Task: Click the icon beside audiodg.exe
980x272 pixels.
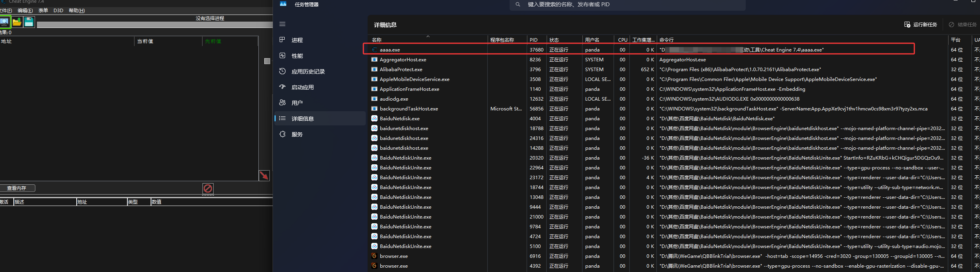Action: click(x=374, y=99)
